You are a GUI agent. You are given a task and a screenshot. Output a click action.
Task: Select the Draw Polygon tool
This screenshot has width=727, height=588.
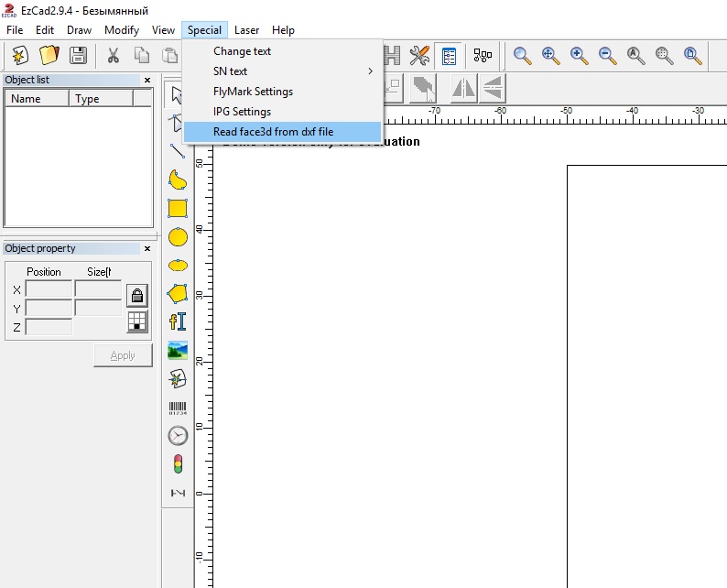coord(178,293)
